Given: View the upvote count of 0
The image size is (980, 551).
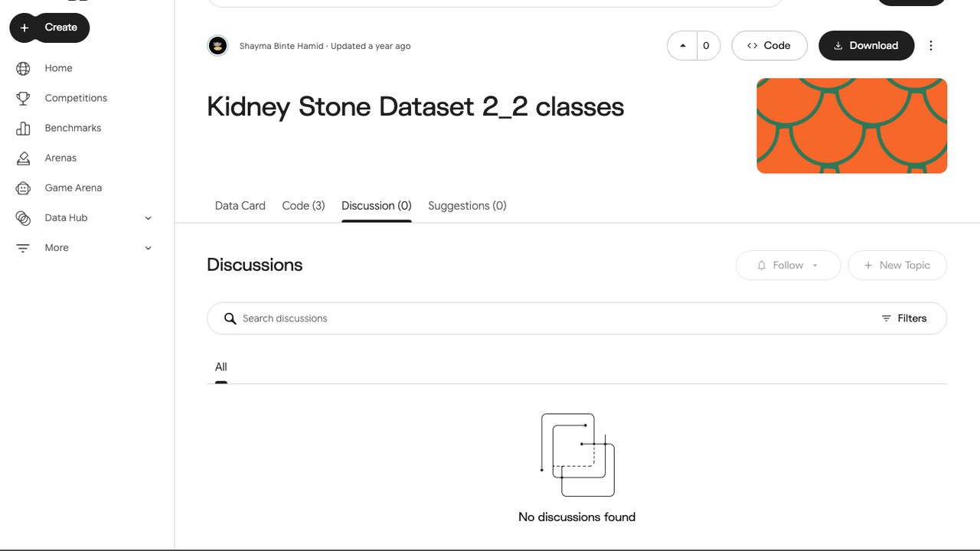Looking at the screenshot, I should click(x=707, y=46).
